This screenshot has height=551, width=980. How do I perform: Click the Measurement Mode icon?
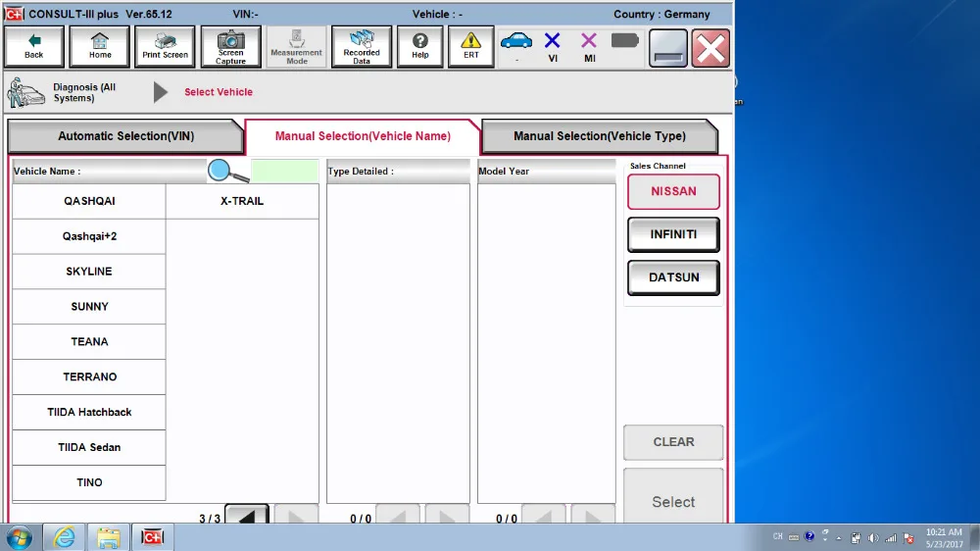click(x=296, y=46)
